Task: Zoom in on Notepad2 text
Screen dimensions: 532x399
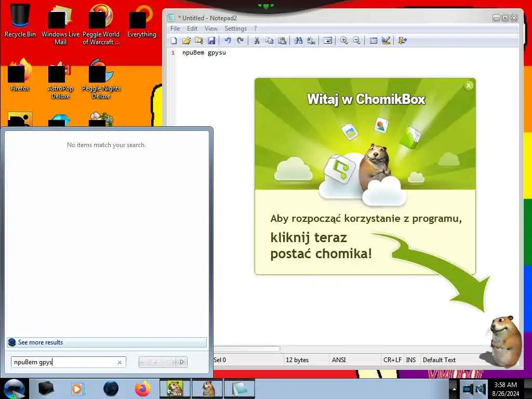Action: pos(344,41)
